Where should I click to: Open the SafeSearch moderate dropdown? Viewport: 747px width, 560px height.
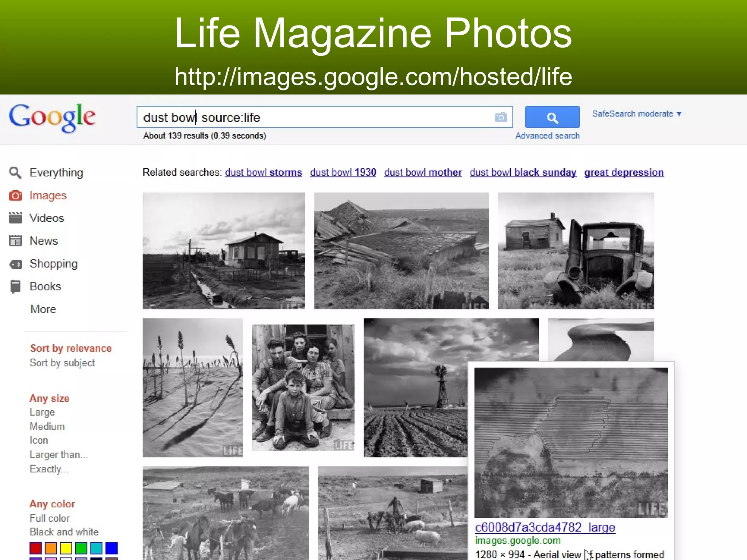(636, 114)
